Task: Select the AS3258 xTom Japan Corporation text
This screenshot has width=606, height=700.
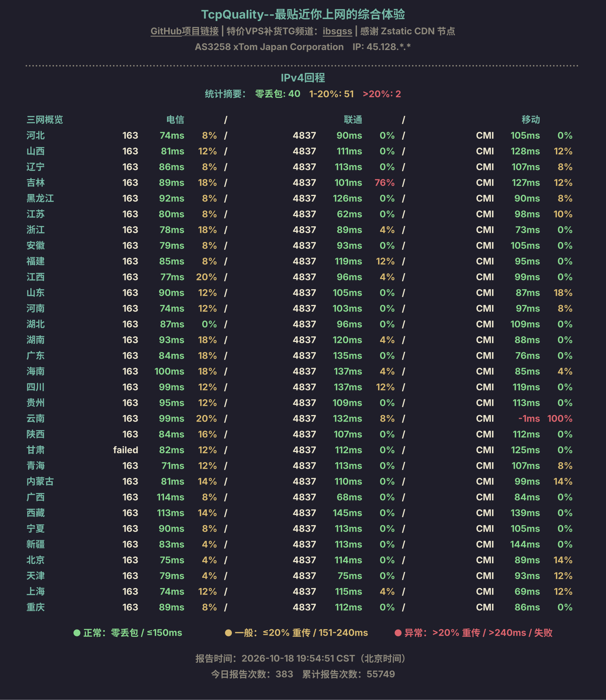Action: pyautogui.click(x=269, y=47)
